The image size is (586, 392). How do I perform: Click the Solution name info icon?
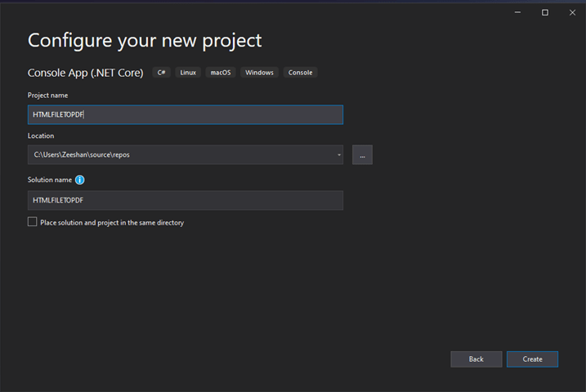[79, 180]
